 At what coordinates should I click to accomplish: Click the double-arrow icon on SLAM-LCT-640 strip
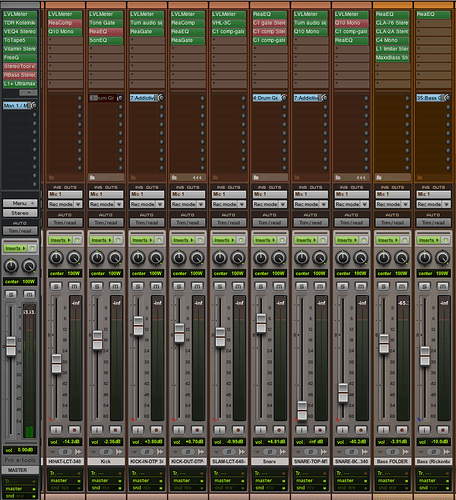pyautogui.click(x=242, y=452)
